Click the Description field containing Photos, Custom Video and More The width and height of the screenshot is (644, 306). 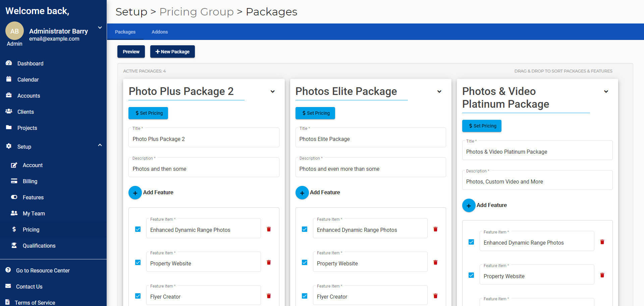[x=537, y=180]
